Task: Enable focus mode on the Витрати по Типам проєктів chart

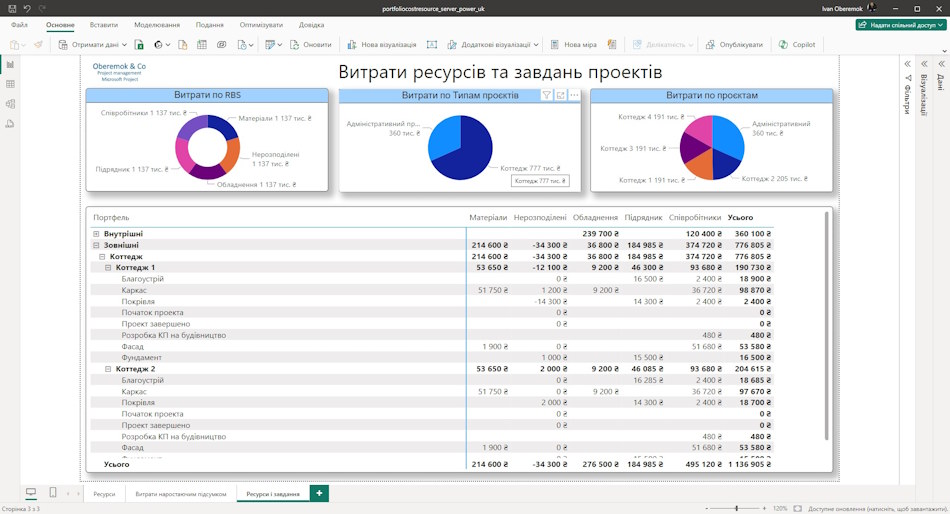Action: [560, 95]
